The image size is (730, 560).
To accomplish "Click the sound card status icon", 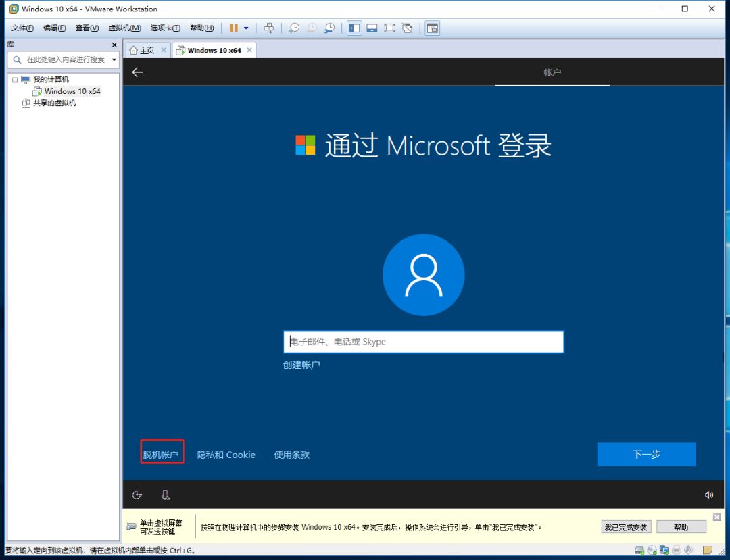I will click(688, 551).
